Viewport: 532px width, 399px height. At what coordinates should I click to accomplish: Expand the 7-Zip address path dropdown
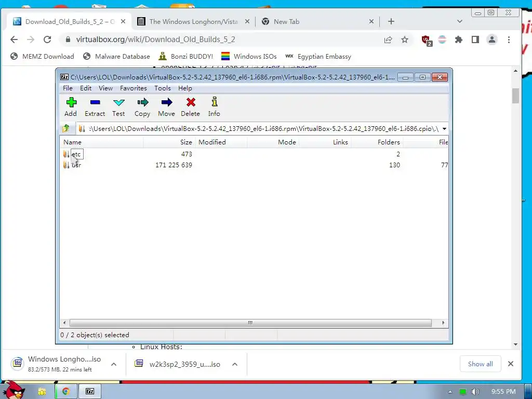pos(444,129)
